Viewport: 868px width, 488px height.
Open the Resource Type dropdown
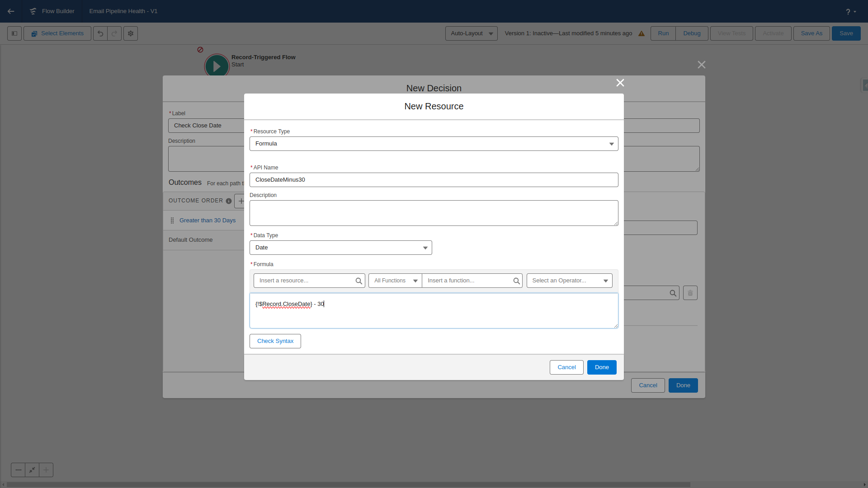coord(434,144)
